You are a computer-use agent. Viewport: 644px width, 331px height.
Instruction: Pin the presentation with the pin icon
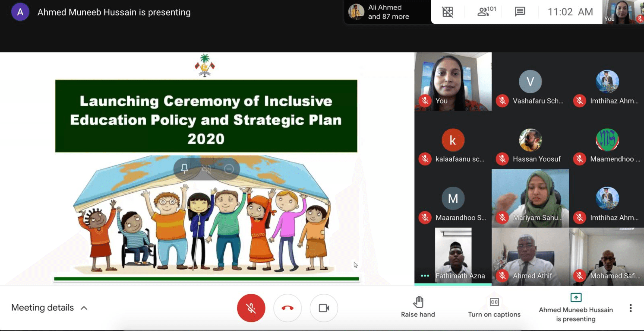coord(184,169)
